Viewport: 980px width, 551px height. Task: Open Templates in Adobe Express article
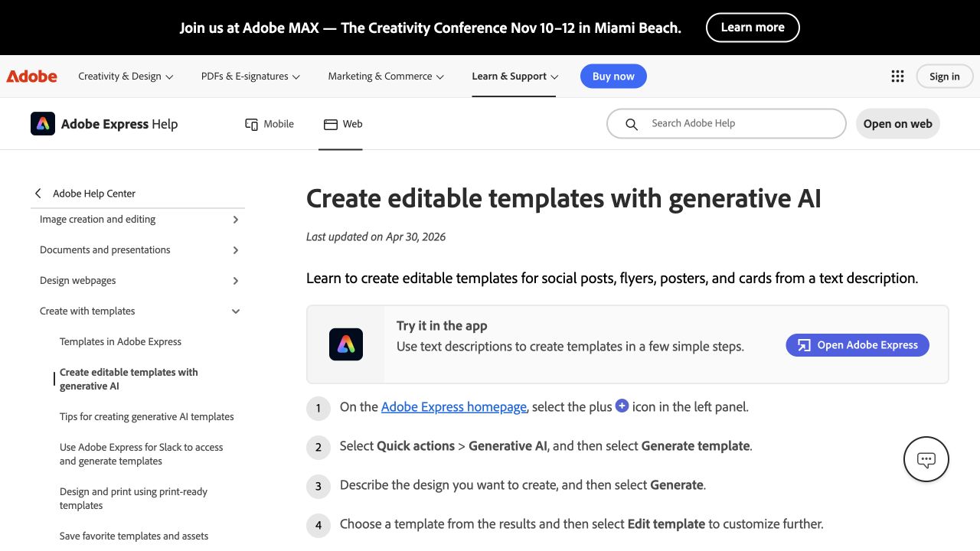point(120,342)
